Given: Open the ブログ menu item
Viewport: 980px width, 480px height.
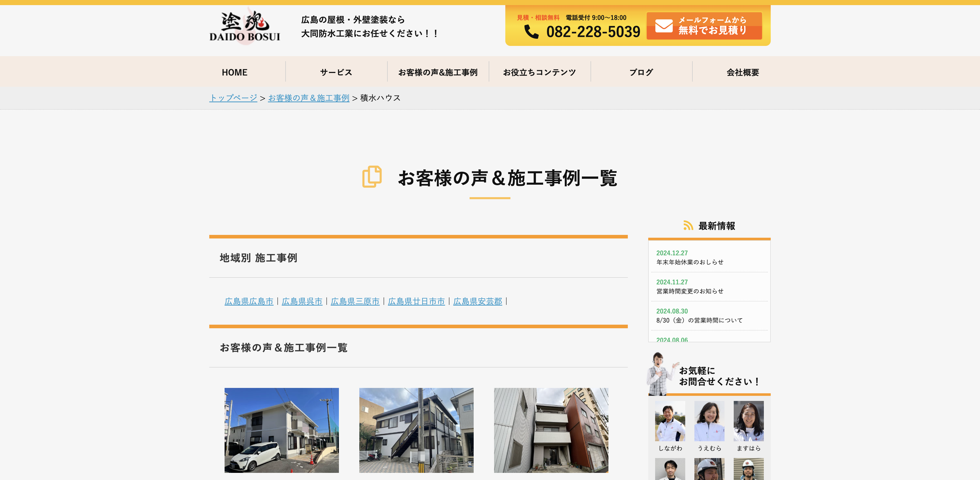Looking at the screenshot, I should (x=641, y=72).
